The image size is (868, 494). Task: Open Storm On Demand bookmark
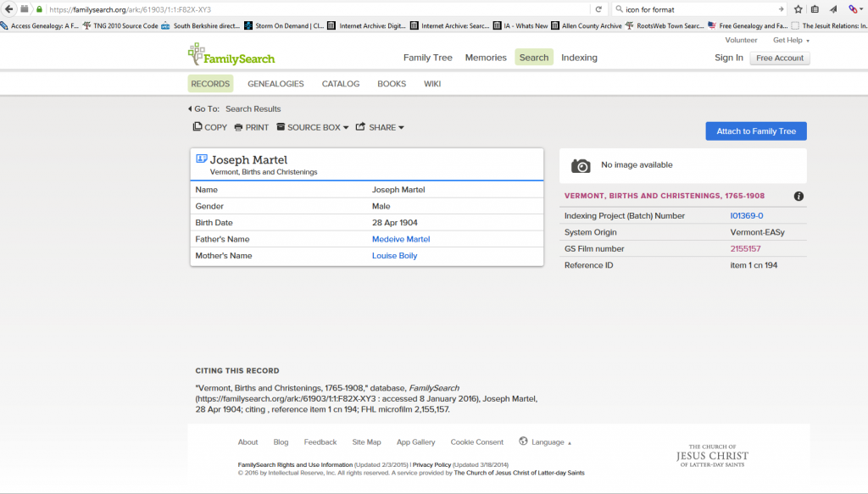pos(284,25)
